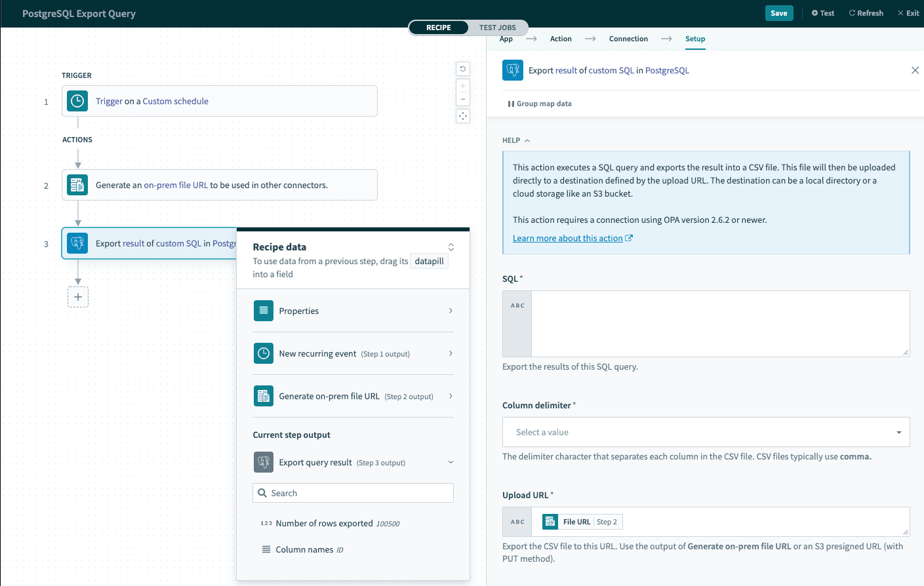This screenshot has height=586, width=924.
Task: Go to the Connection tab
Action: pyautogui.click(x=628, y=39)
